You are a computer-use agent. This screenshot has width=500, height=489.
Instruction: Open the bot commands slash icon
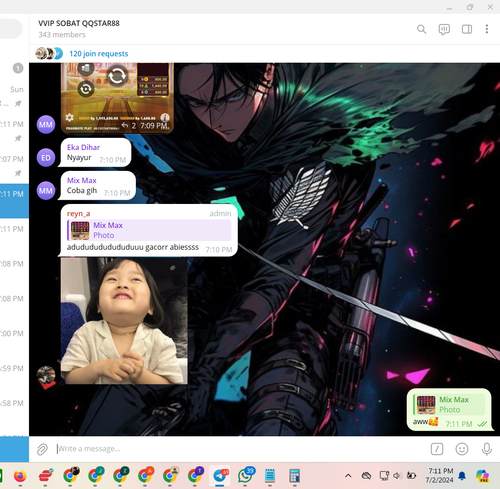(x=437, y=449)
